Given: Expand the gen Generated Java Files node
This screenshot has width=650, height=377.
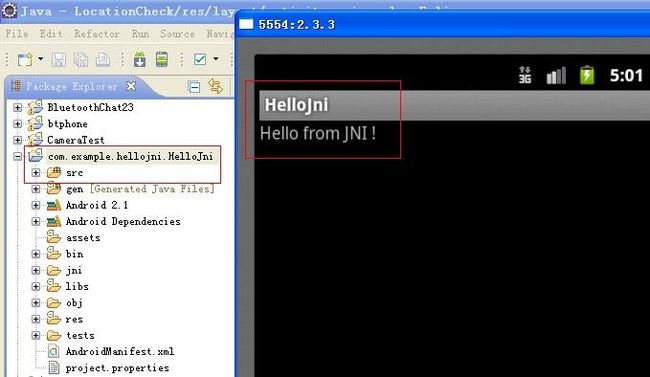Looking at the screenshot, I should (x=36, y=189).
